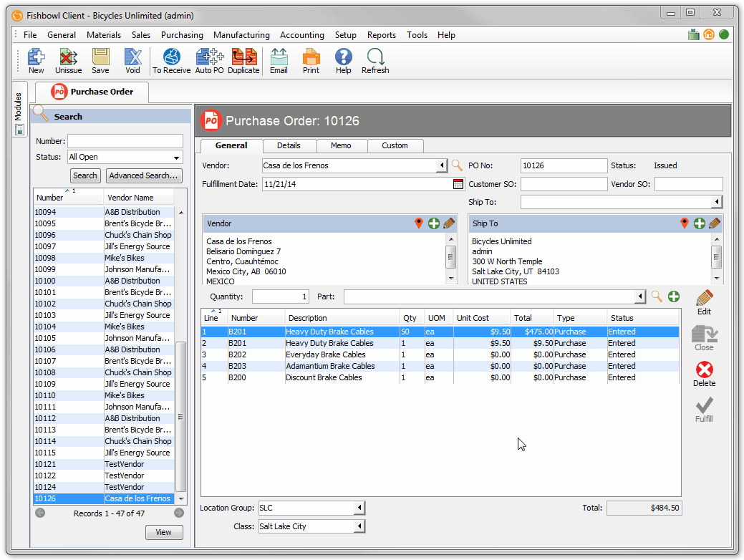This screenshot has height=560, width=744.
Task: Click the Unissue toolbar icon
Action: (68, 61)
